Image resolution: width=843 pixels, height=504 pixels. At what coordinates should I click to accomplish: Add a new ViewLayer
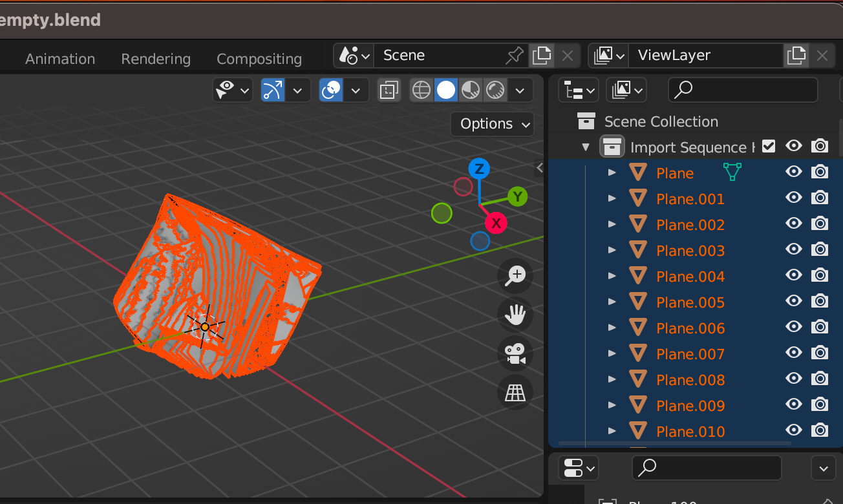pos(796,56)
